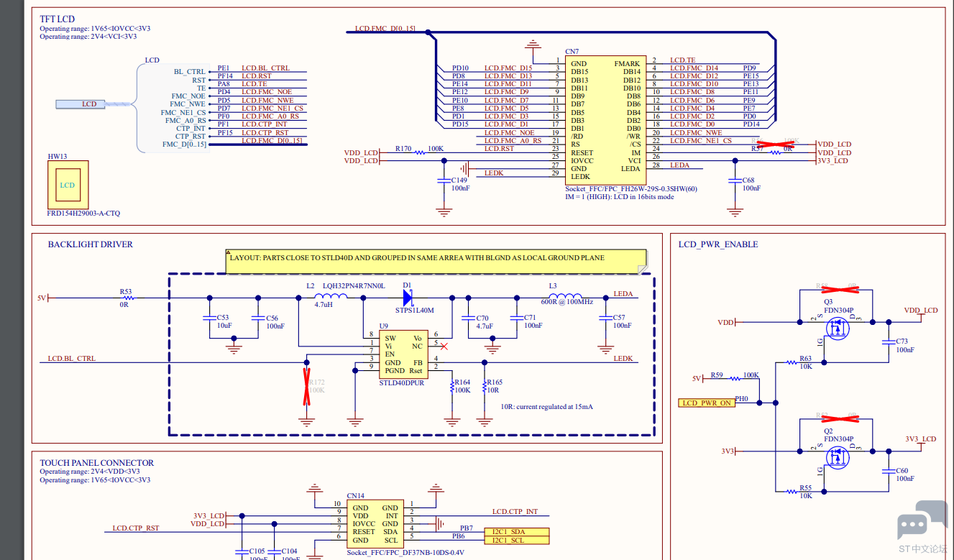The width and height of the screenshot is (954, 560).
Task: Click the R53 resistor label
Action: pos(126,293)
